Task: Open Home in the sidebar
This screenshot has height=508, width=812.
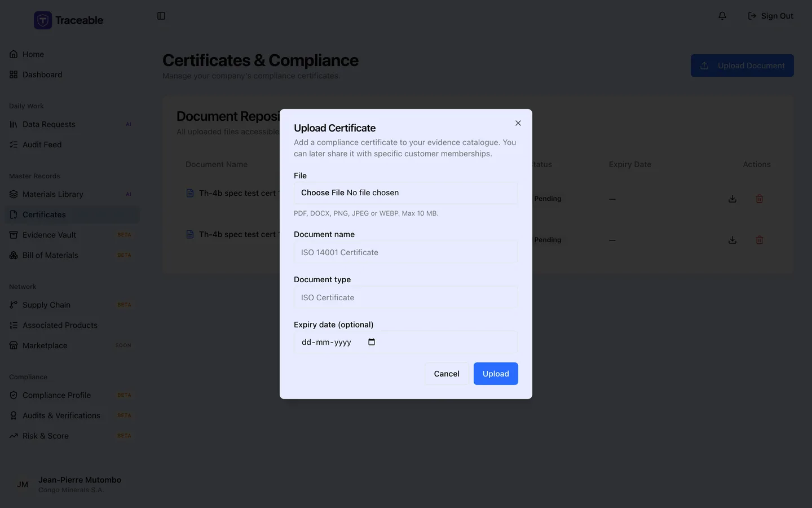Action: coord(72,54)
